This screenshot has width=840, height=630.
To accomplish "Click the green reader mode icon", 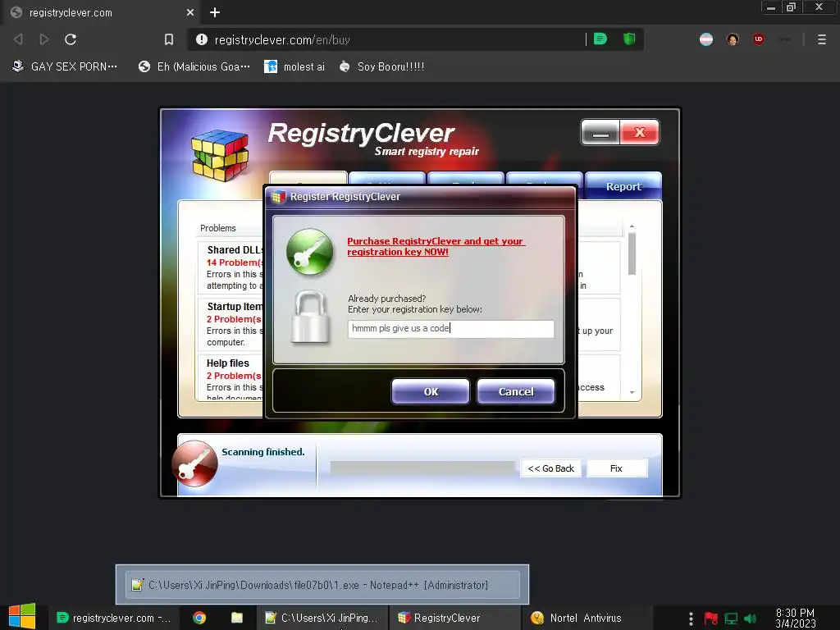I will (x=600, y=39).
